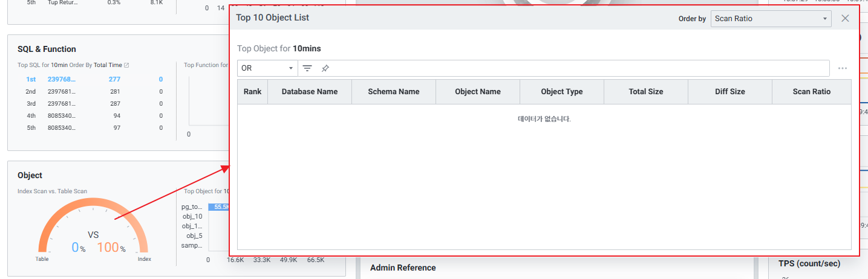Sort by Scan Ratio column header

[x=811, y=92]
